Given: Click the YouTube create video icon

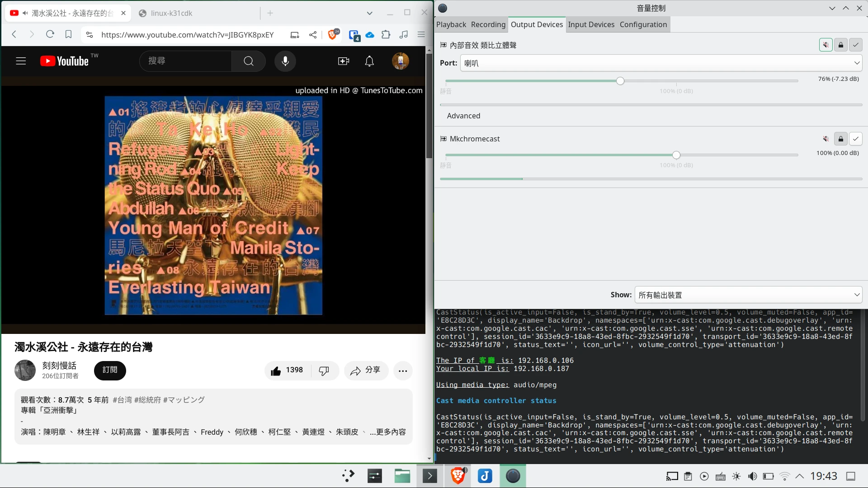Looking at the screenshot, I should [x=344, y=61].
